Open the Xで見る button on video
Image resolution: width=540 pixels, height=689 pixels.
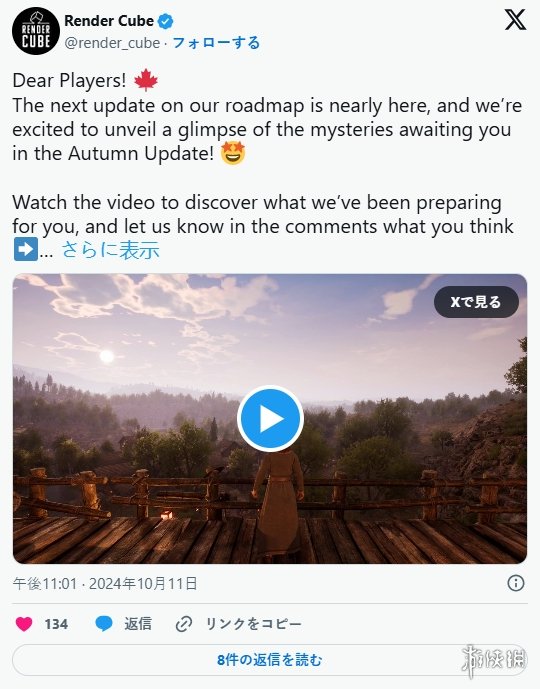tap(476, 302)
